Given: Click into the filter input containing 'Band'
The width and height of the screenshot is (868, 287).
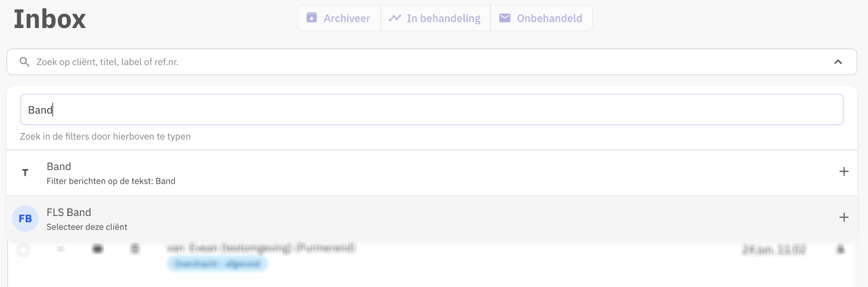Looking at the screenshot, I should point(431,110).
